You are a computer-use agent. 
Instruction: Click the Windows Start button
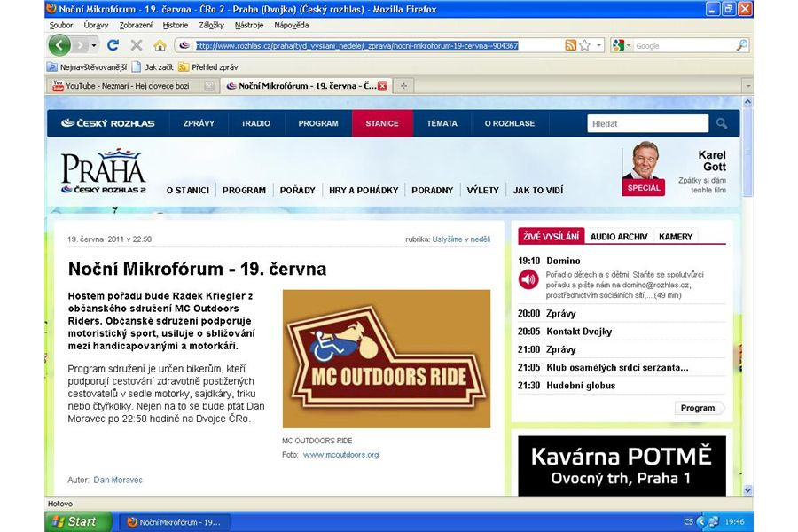click(x=79, y=521)
